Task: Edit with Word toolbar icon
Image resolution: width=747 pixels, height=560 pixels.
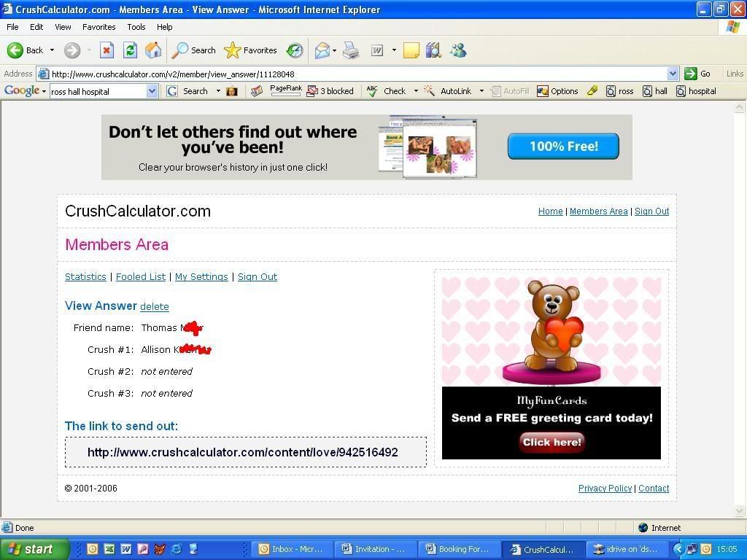Action: click(377, 50)
